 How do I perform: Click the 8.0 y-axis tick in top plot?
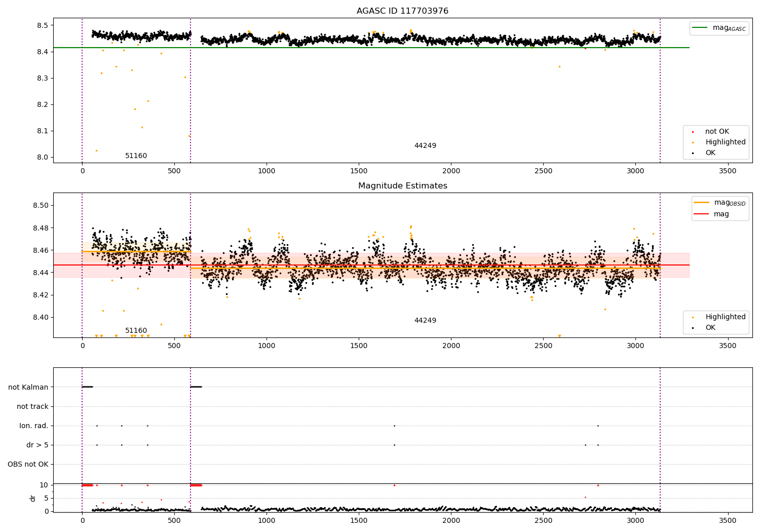(x=43, y=157)
